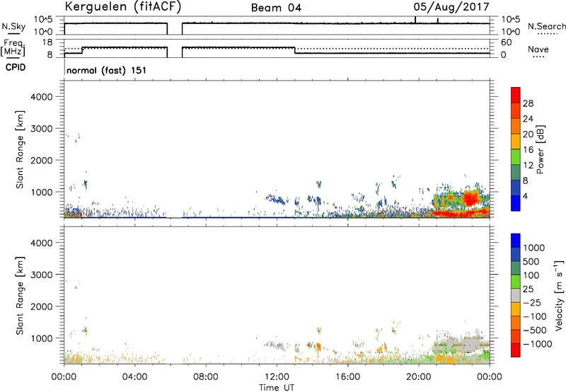This screenshot has height=392, width=566.
Task: Click the Power [dB] colorbar label
Action: click(541, 149)
